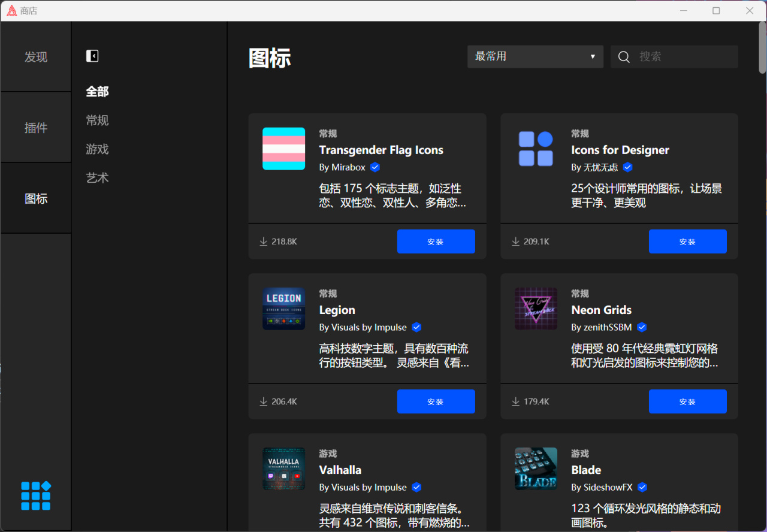This screenshot has height=532, width=767.
Task: Click the 209.1K download count
Action: click(x=536, y=241)
